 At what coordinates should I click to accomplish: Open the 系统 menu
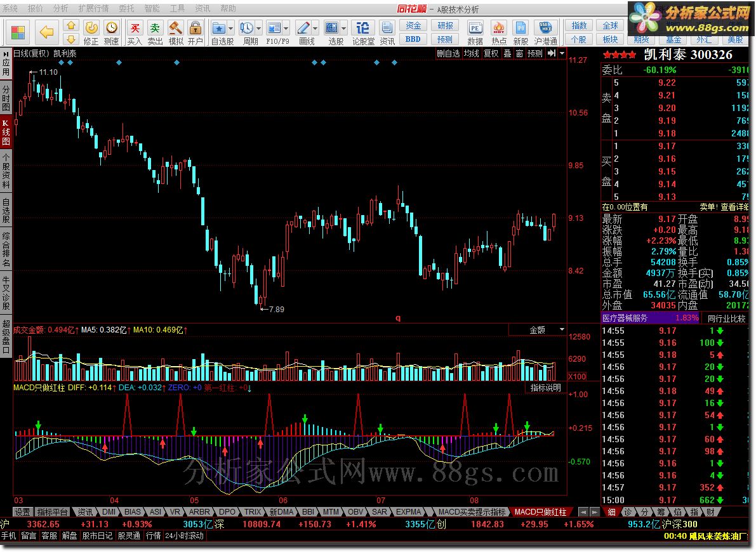coord(10,9)
